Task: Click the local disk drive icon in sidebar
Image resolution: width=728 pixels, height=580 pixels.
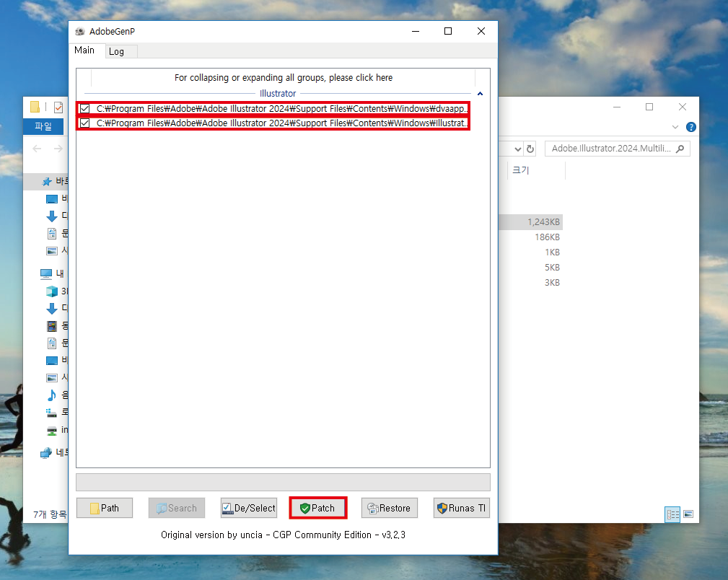Action: click(x=52, y=412)
